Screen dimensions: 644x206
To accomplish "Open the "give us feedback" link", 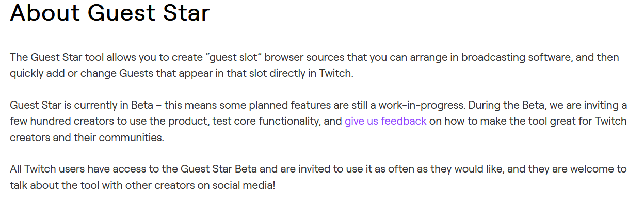I will click(385, 122).
